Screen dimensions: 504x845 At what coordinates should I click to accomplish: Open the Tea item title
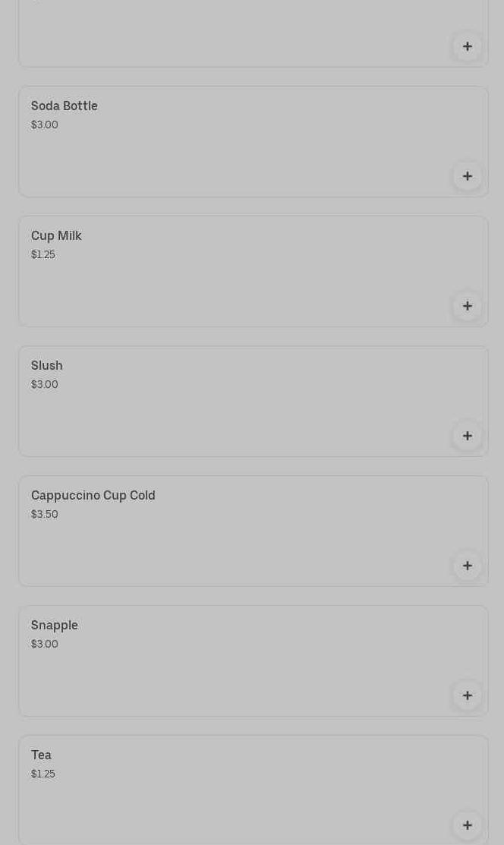pyautogui.click(x=42, y=755)
